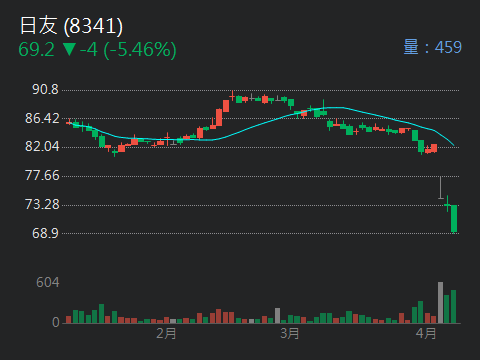
Task: Click the price change value -4
Action: point(89,50)
